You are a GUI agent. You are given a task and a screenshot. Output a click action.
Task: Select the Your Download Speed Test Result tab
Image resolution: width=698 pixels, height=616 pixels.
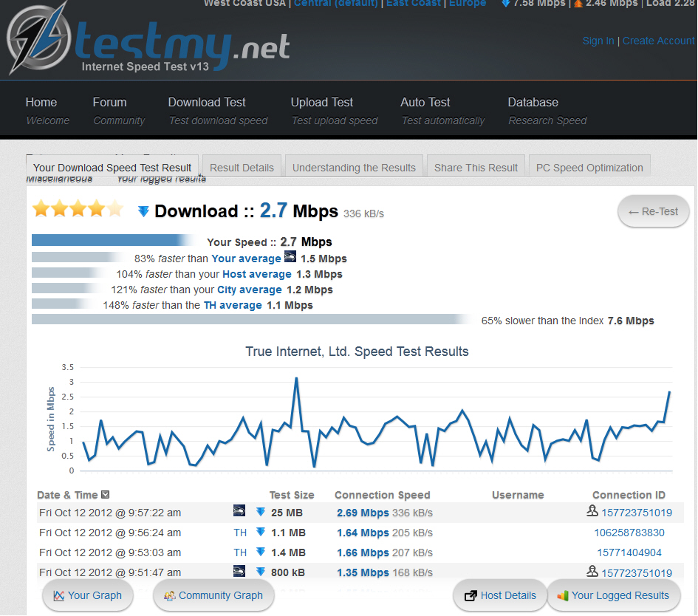pyautogui.click(x=112, y=168)
